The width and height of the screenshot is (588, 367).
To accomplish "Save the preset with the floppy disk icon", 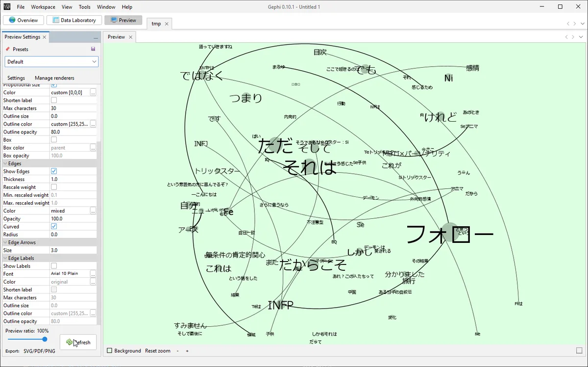I will click(93, 49).
